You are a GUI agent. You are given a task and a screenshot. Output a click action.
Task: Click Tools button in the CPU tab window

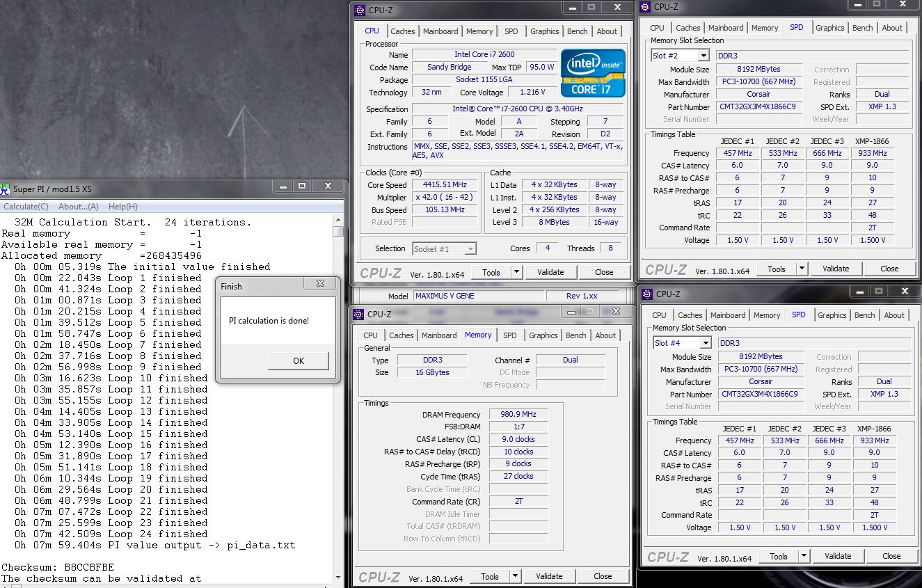pyautogui.click(x=491, y=272)
